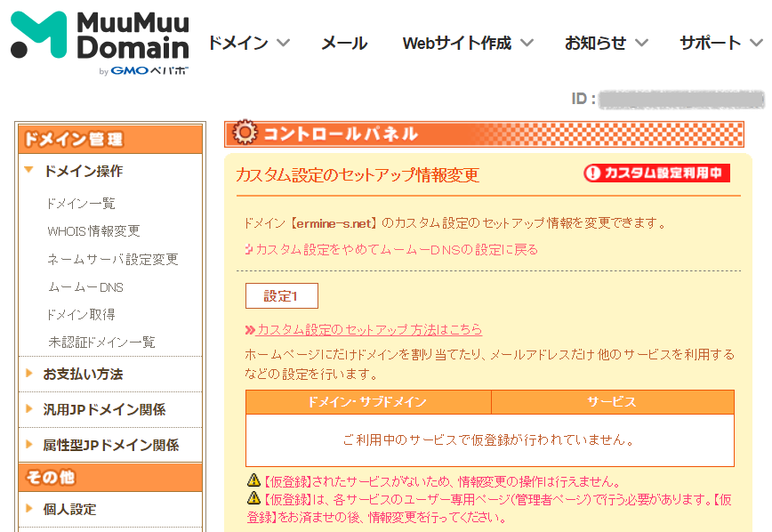Click the カスタム設定のセットアップ情報変更 heading

click(358, 175)
